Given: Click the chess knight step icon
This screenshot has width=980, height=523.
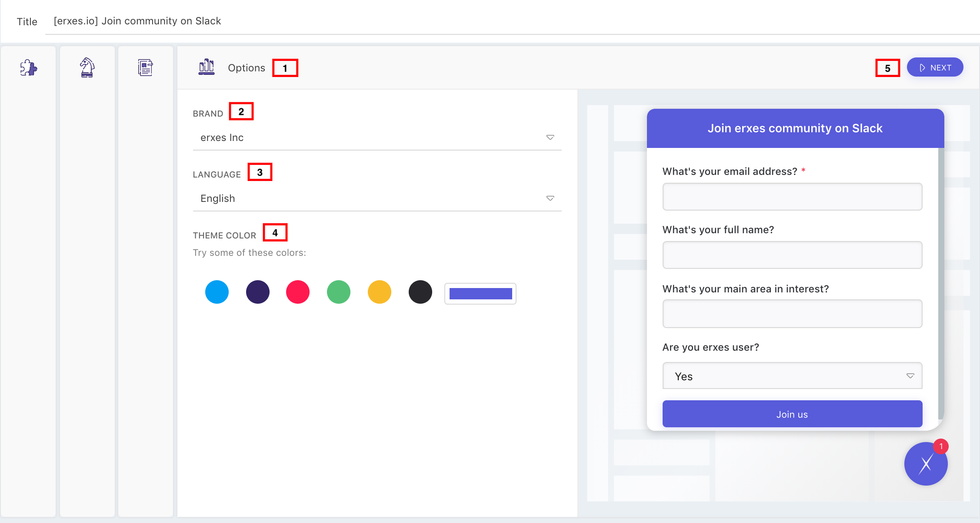Looking at the screenshot, I should click(x=87, y=68).
